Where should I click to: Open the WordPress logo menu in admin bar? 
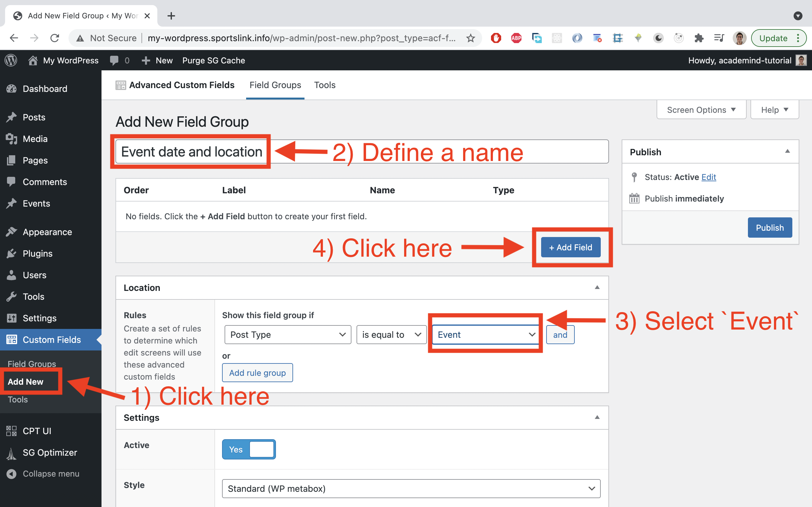(x=11, y=60)
